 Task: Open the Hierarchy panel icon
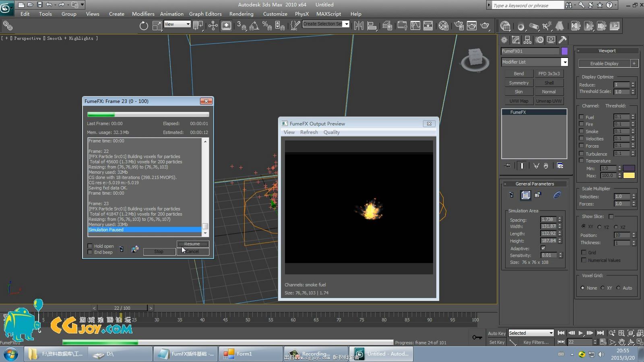pos(527,40)
